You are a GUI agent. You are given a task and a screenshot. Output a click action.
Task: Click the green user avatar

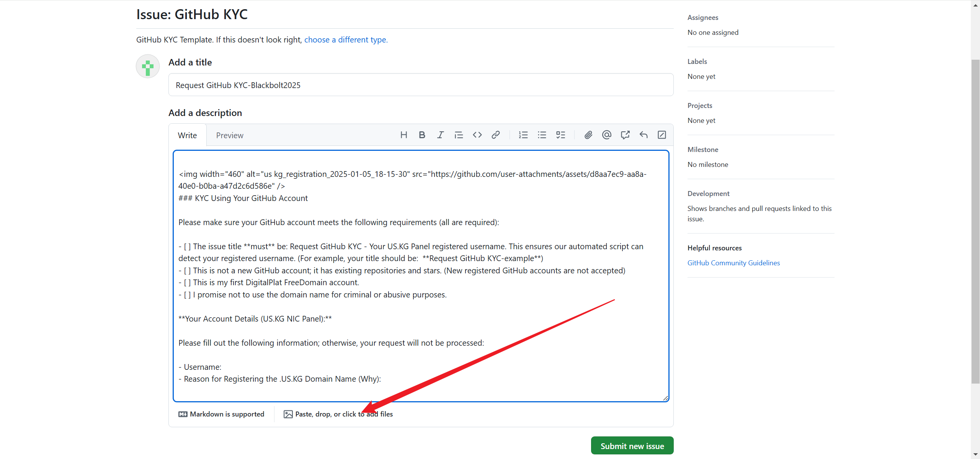[x=148, y=66]
